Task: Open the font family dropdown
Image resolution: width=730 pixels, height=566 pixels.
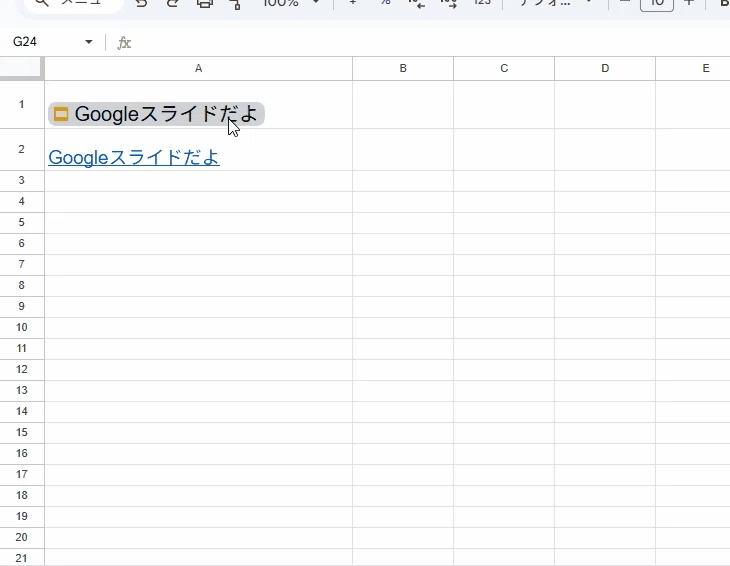Action: [x=555, y=2]
